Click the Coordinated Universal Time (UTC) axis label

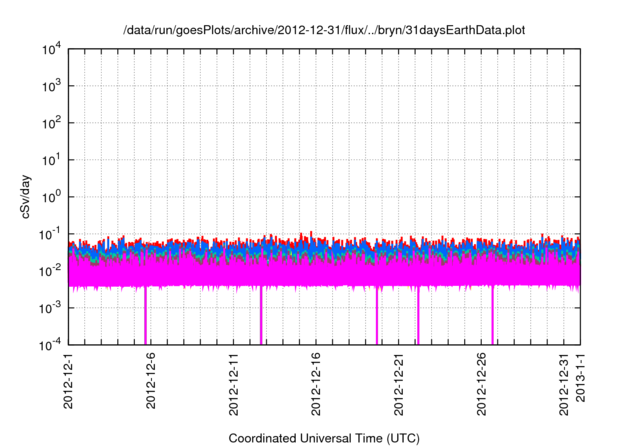tap(324, 438)
